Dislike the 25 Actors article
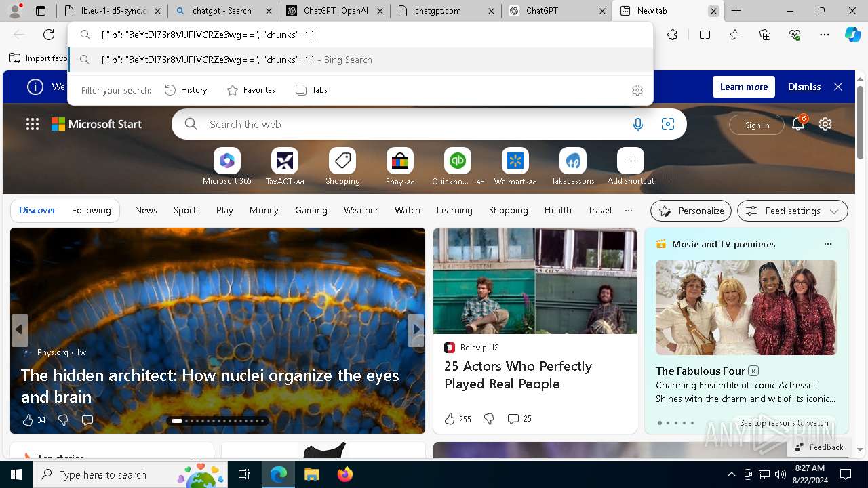 pos(489,419)
